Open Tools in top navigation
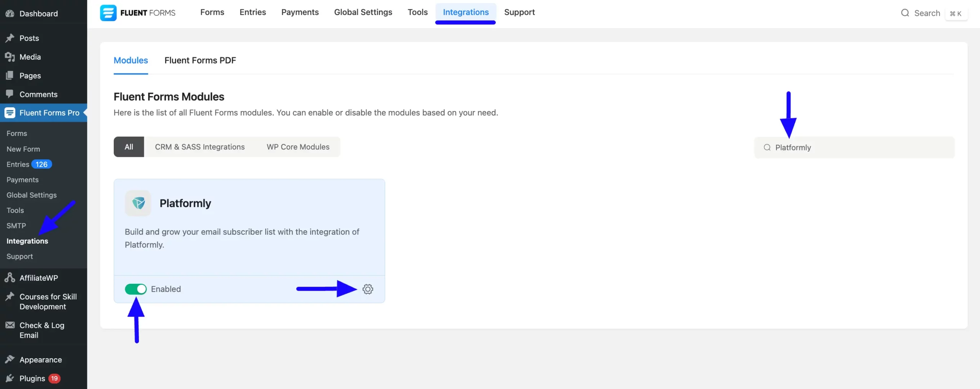Image resolution: width=980 pixels, height=389 pixels. click(417, 12)
